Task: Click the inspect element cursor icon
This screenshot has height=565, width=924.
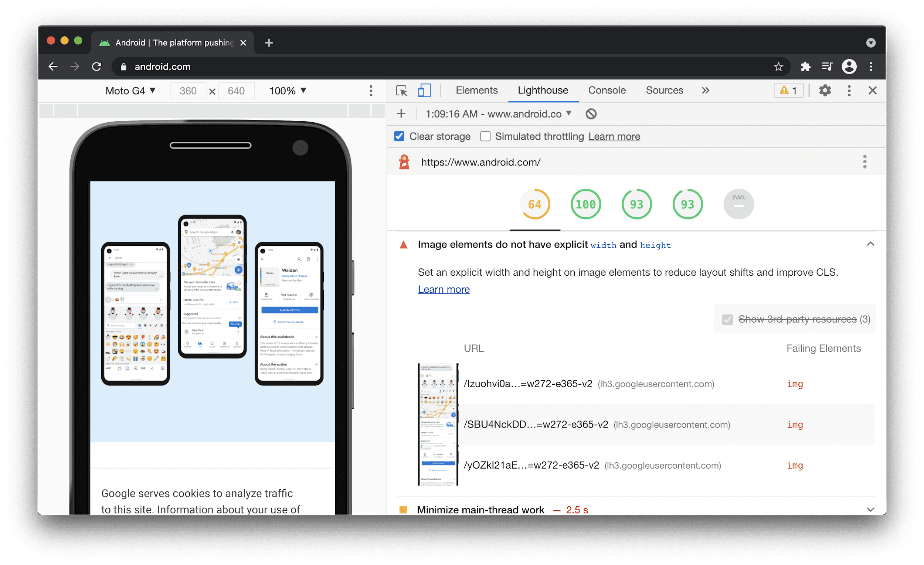Action: pyautogui.click(x=401, y=91)
